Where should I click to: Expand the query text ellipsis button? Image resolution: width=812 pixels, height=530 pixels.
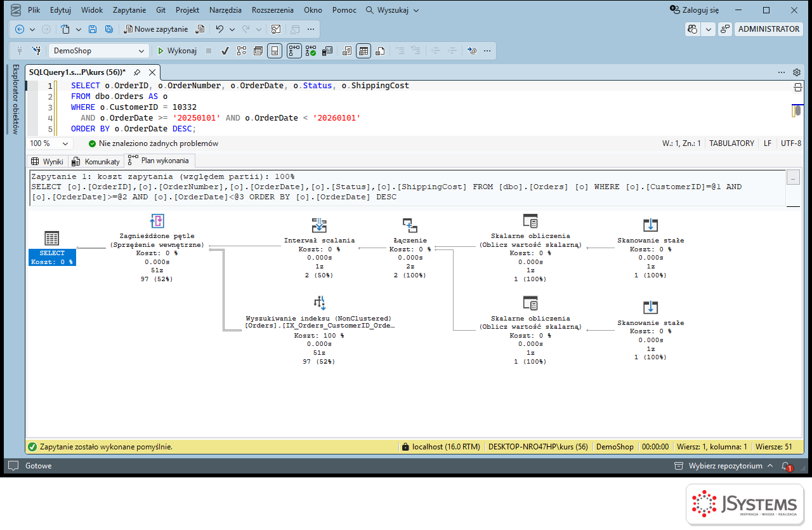tap(793, 178)
